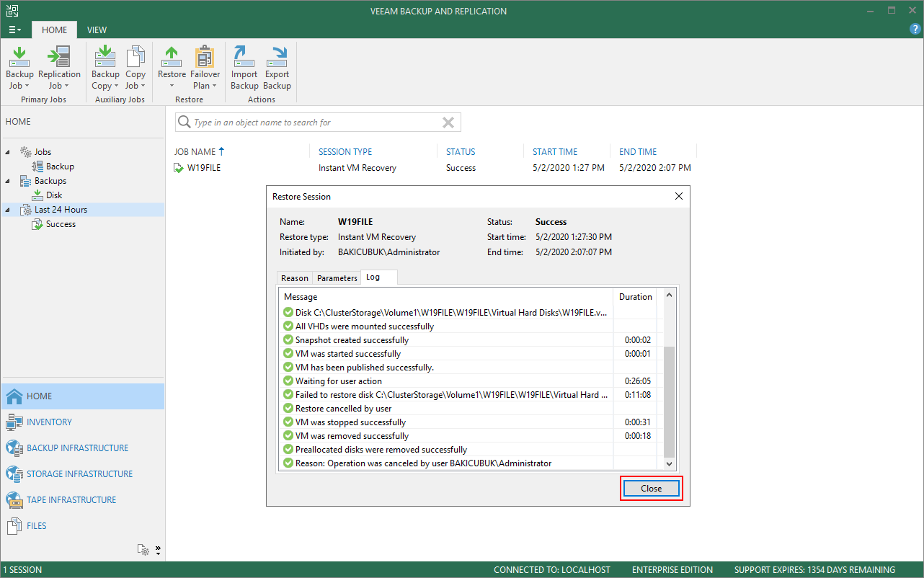Viewport: 924px width, 578px height.
Task: Click success icon beside 'VM was stopped successfully'
Action: coord(288,422)
